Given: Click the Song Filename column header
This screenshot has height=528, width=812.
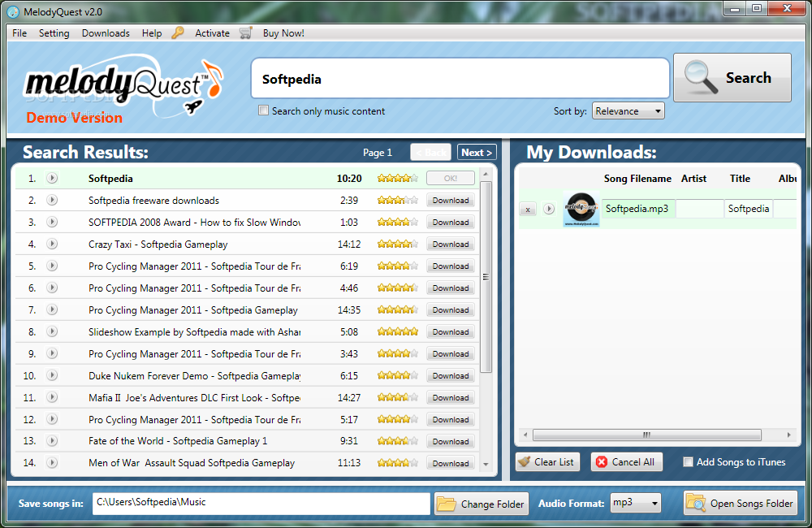Looking at the screenshot, I should click(x=637, y=179).
